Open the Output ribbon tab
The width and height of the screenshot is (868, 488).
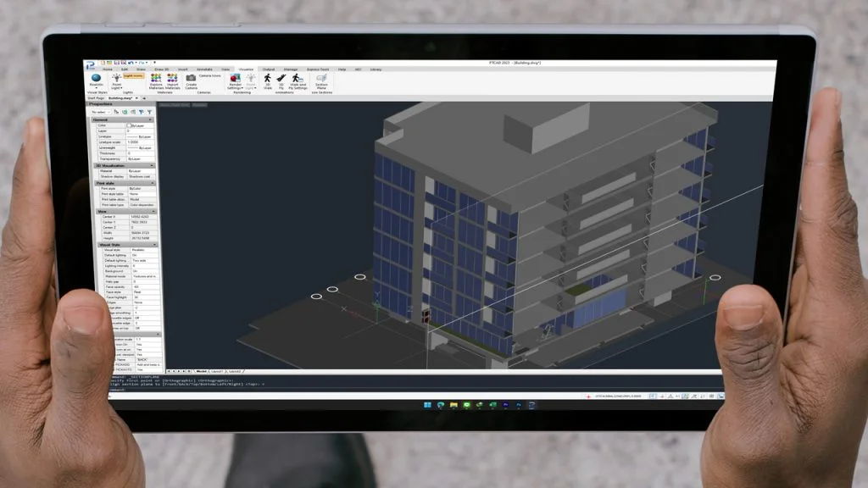[x=269, y=69]
